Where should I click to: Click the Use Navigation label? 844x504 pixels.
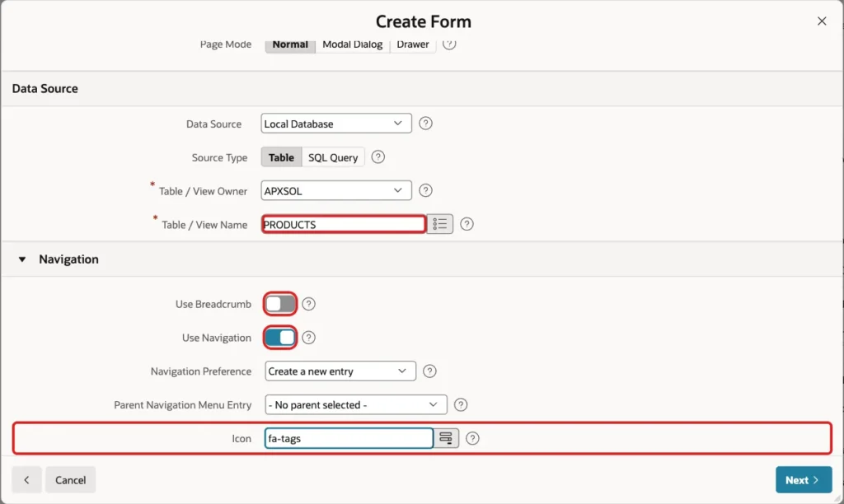pos(217,338)
